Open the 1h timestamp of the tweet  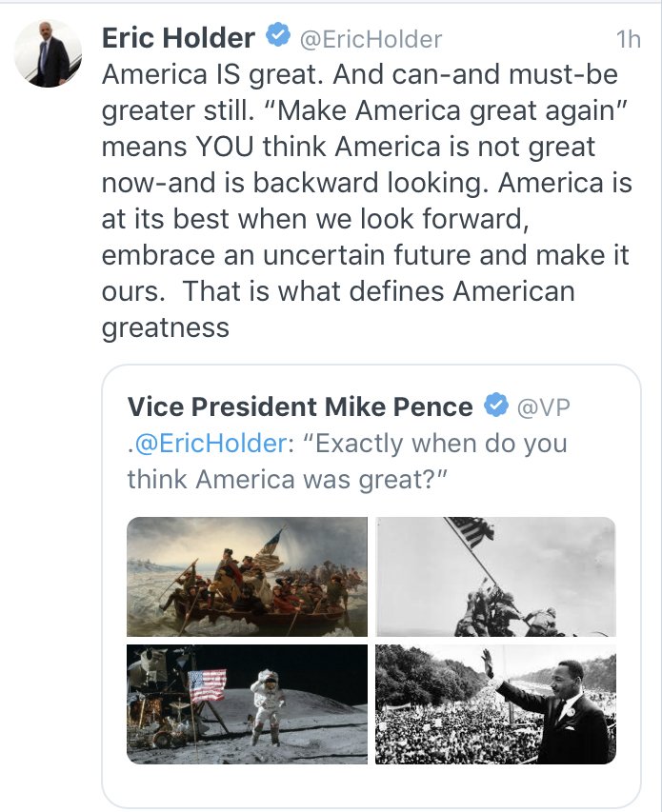[628, 39]
